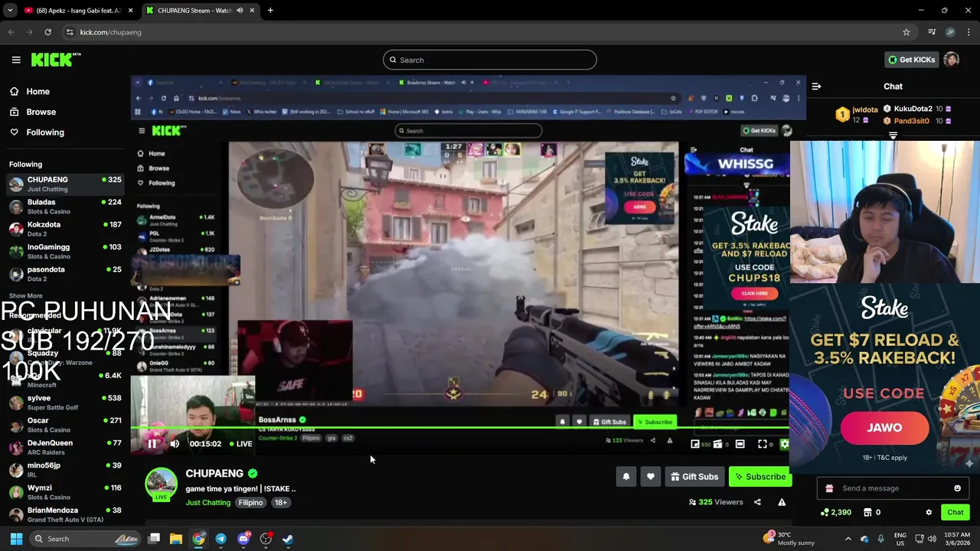View KICKs balance 2,390
Image resolution: width=980 pixels, height=551 pixels.
(835, 513)
